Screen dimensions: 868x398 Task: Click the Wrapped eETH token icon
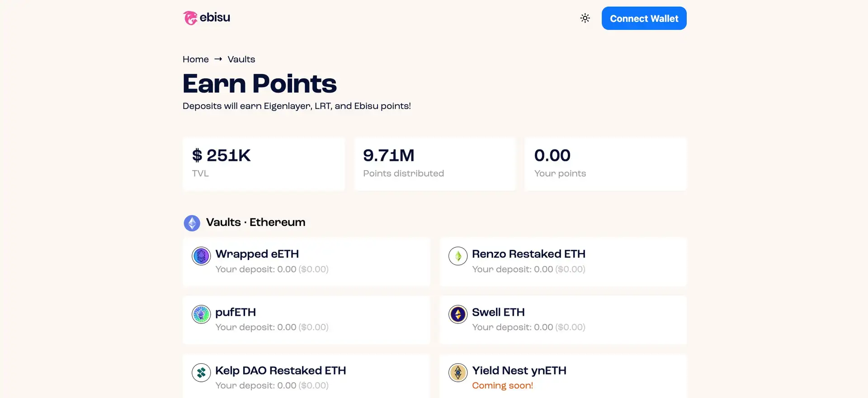[x=201, y=256]
